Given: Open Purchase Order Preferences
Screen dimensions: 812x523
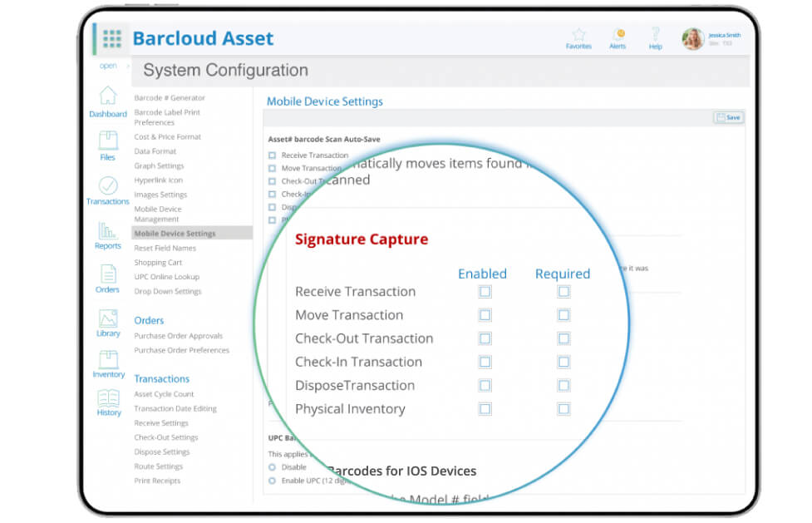Looking at the screenshot, I should click(181, 350).
